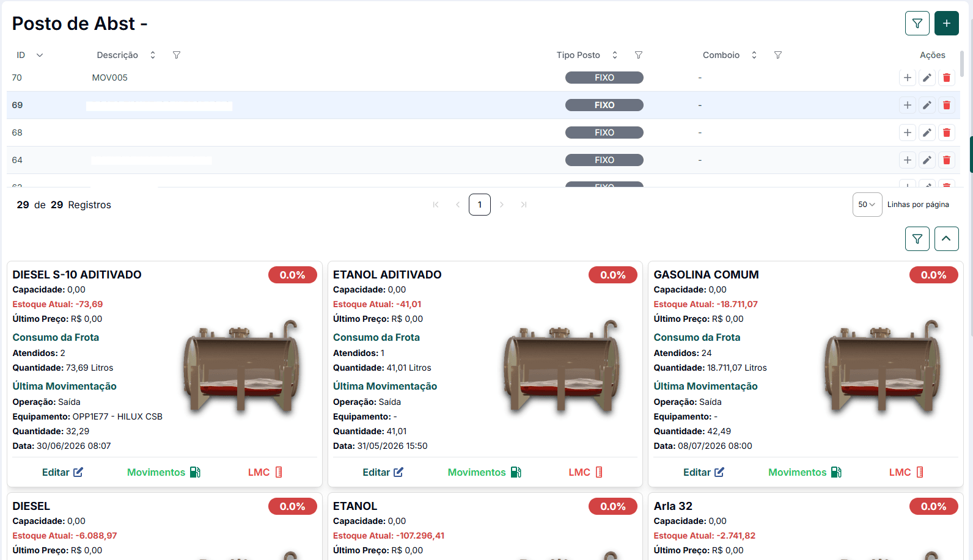Collapse the tank cards section chevron
Image resolution: width=973 pixels, height=560 pixels.
[946, 239]
